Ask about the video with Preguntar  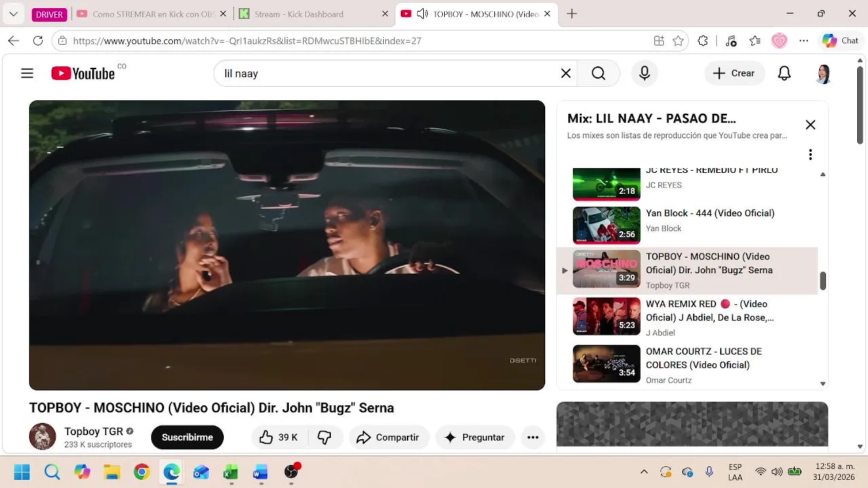pos(475,437)
